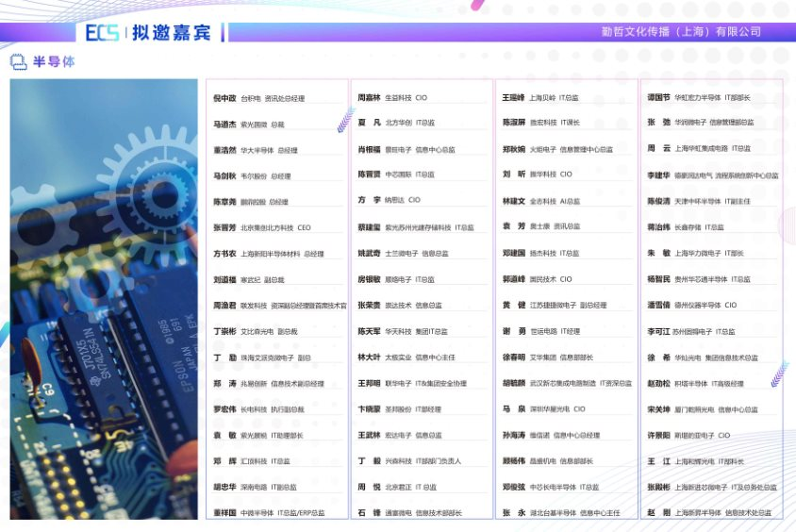This screenshot has height=532, width=796.
Task: Select the 华大半导体 总经理 row
Action: [x=256, y=150]
